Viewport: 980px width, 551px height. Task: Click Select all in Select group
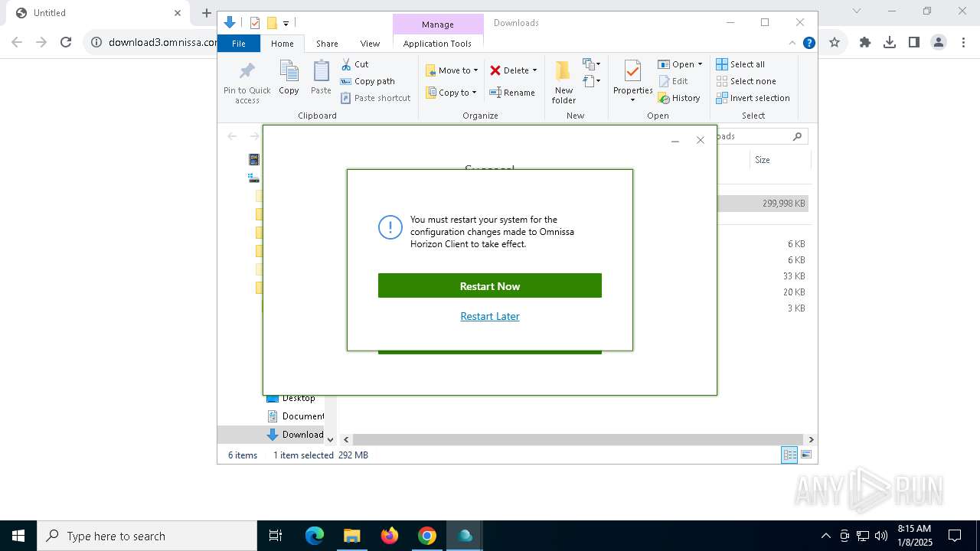pos(740,64)
